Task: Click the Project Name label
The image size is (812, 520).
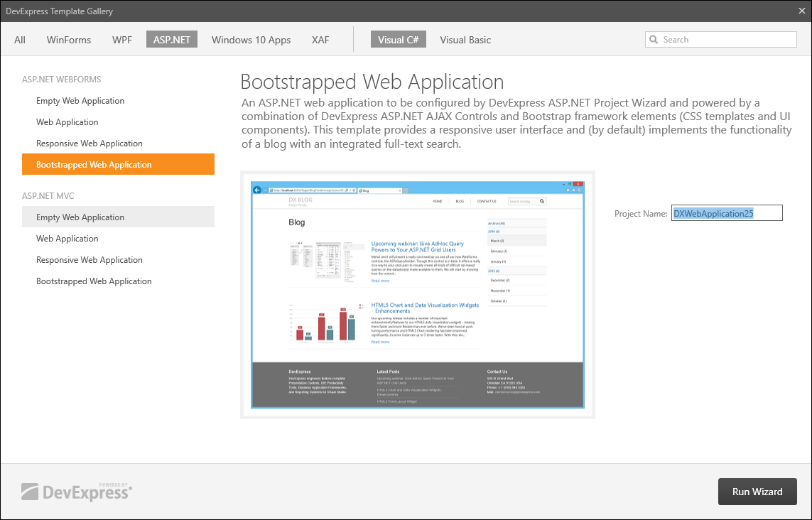Action: tap(641, 213)
